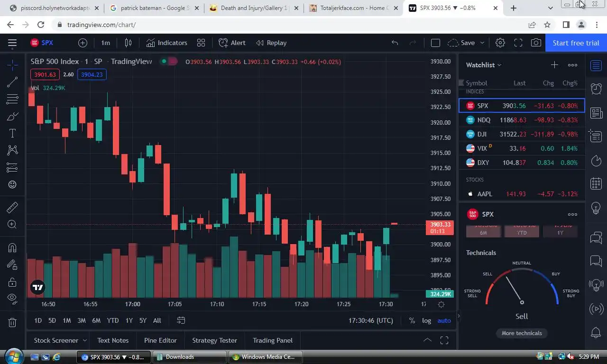
Task: Select the crosshair cursor tool
Action: tap(12, 65)
